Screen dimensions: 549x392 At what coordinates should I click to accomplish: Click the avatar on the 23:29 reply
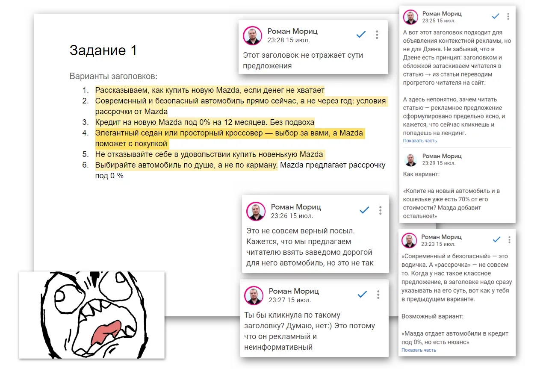411,160
